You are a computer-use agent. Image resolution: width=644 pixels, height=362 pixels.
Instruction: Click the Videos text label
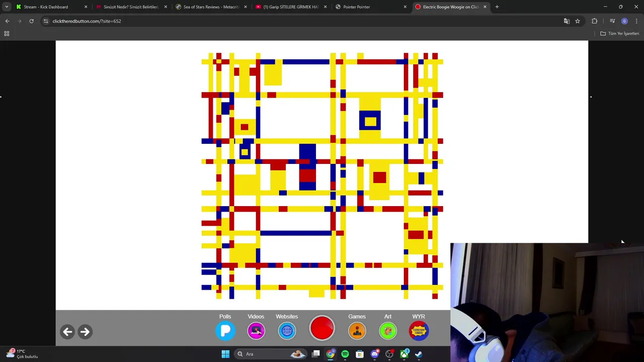[x=256, y=316]
